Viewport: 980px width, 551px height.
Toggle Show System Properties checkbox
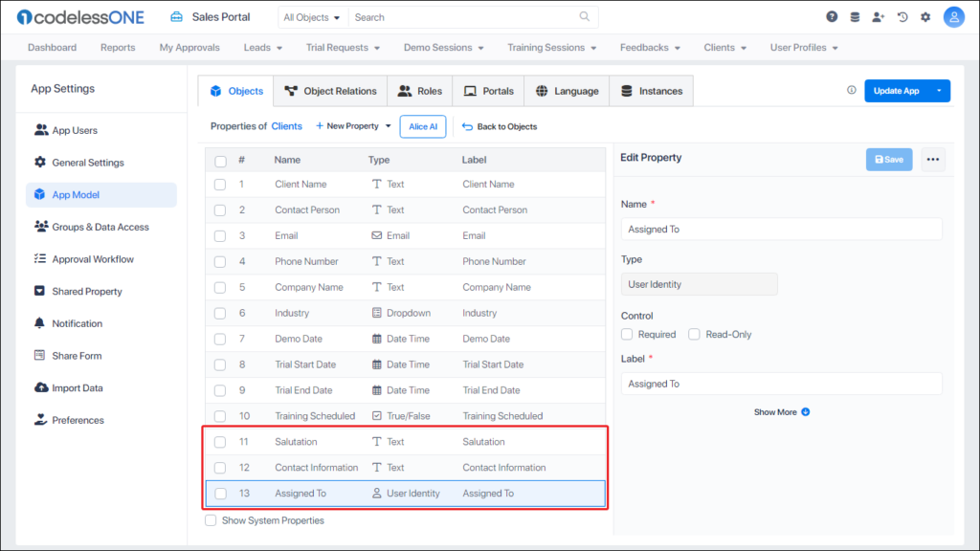(x=211, y=520)
